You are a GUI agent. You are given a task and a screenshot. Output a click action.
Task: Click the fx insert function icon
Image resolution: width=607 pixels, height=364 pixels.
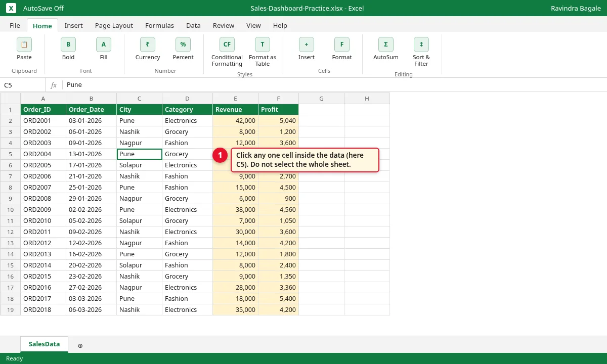pos(54,85)
